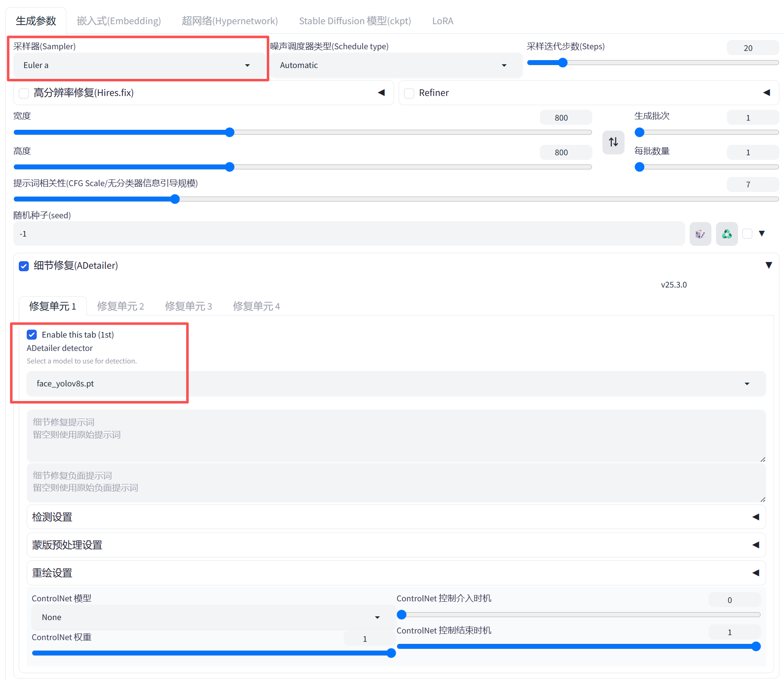784x681 pixels.
Task: Expand the 检测设置 section arrow
Action: pyautogui.click(x=756, y=517)
